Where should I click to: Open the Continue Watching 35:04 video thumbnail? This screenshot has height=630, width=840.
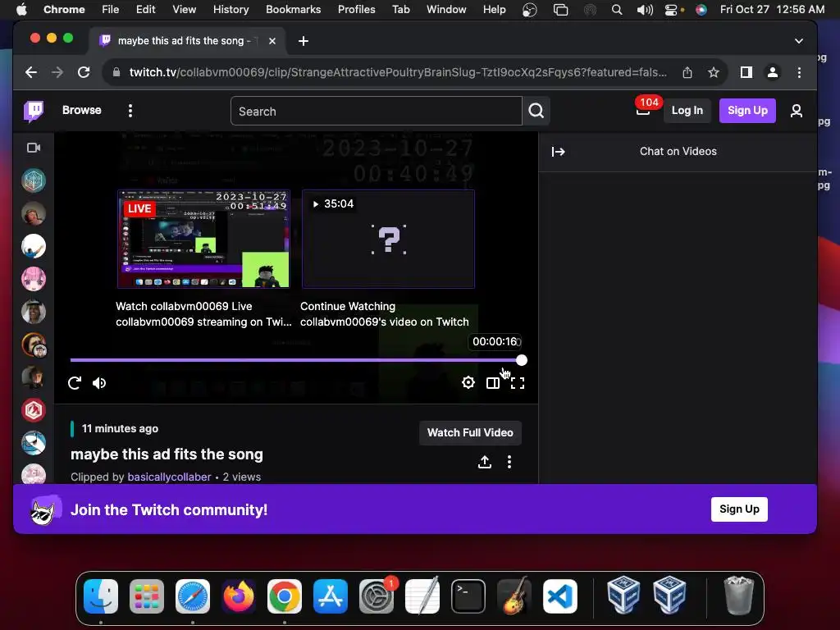pyautogui.click(x=388, y=239)
